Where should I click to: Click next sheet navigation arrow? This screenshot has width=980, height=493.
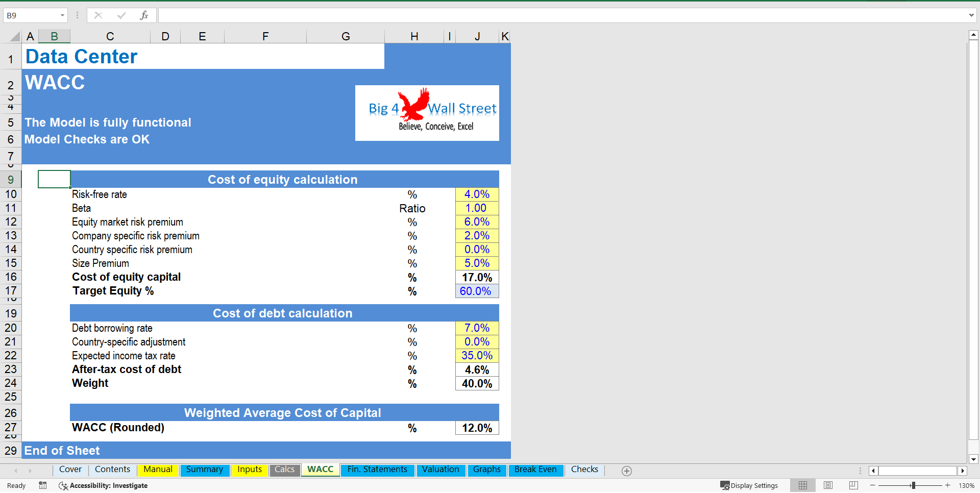click(x=30, y=471)
